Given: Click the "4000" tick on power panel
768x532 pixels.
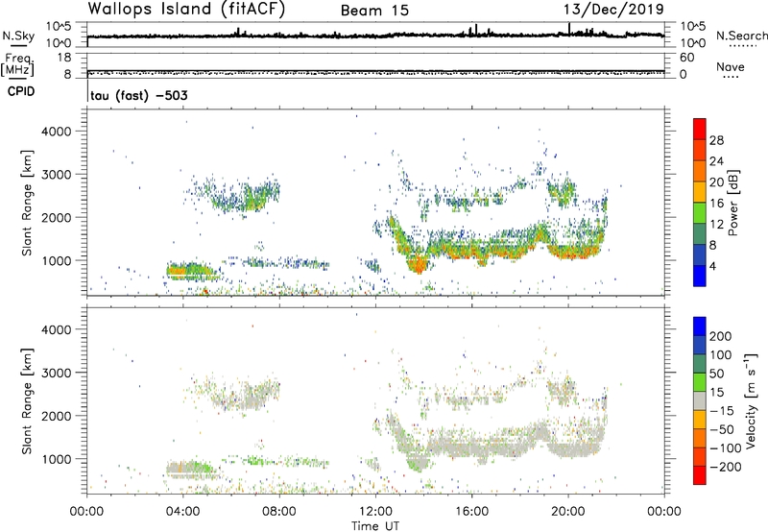Looking at the screenshot, I should (57, 132).
